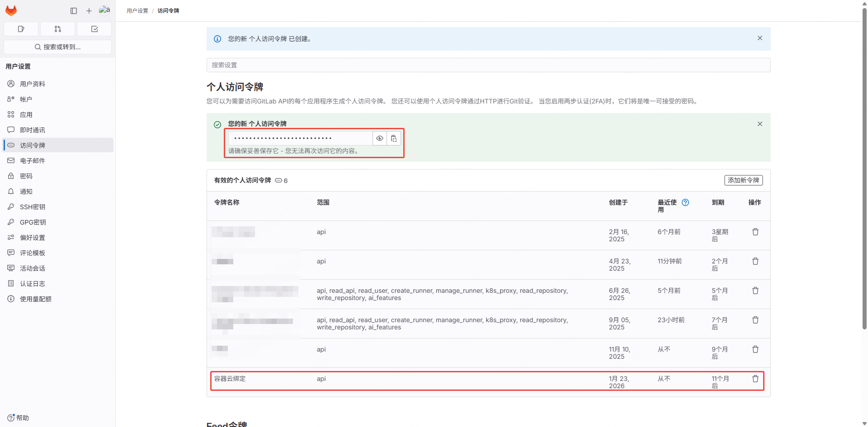Open merge requests icon in sidebar
This screenshot has height=427, width=868.
(57, 29)
